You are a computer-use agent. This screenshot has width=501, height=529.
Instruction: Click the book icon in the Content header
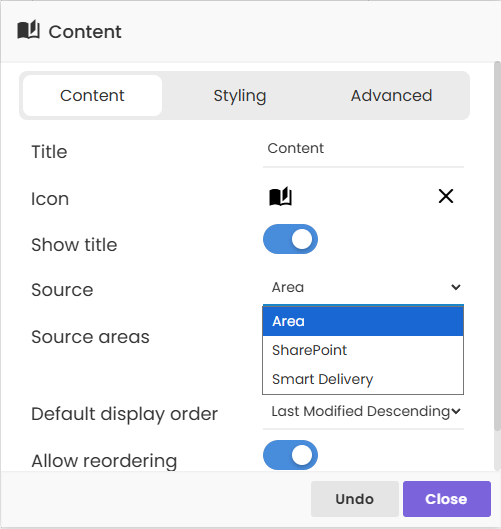coord(29,30)
